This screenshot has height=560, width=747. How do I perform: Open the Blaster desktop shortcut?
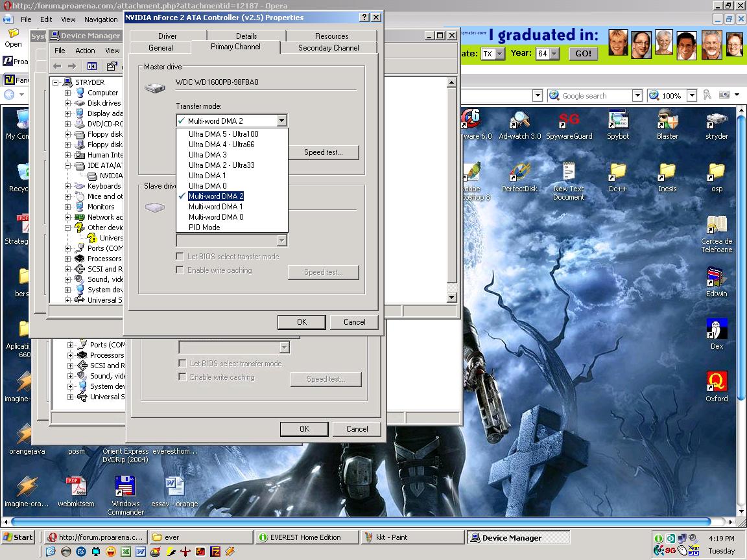[x=667, y=125]
